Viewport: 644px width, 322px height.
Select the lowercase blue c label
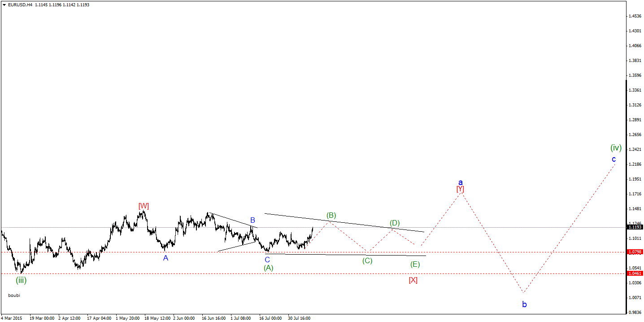coord(614,159)
